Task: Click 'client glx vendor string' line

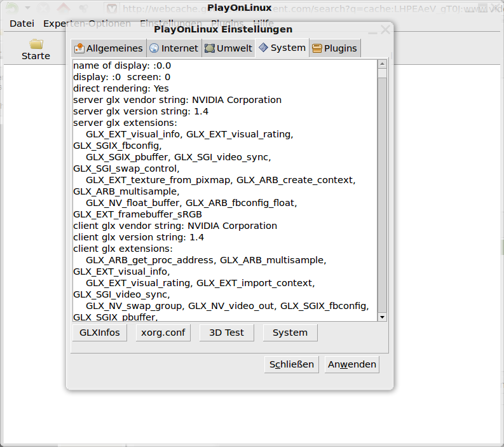Action: click(x=175, y=226)
